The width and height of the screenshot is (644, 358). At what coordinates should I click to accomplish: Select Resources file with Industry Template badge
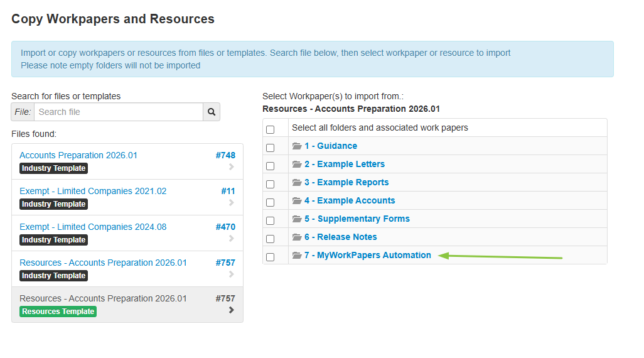point(103,263)
